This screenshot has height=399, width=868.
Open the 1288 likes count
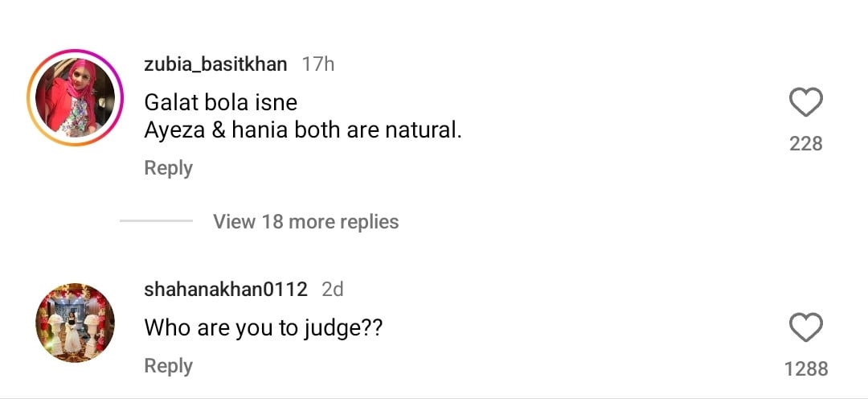pyautogui.click(x=805, y=368)
